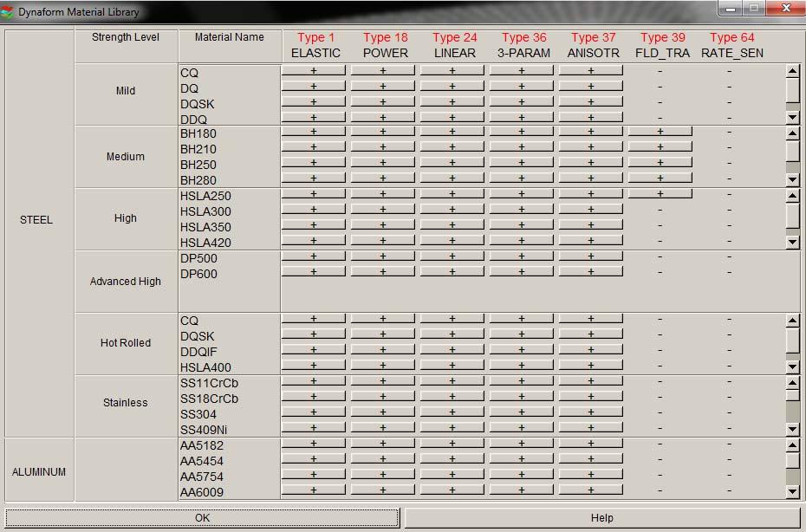Viewport: 806px width, 532px height.
Task: Select Type 24 LINEAR for DDQIF
Action: [x=452, y=349]
